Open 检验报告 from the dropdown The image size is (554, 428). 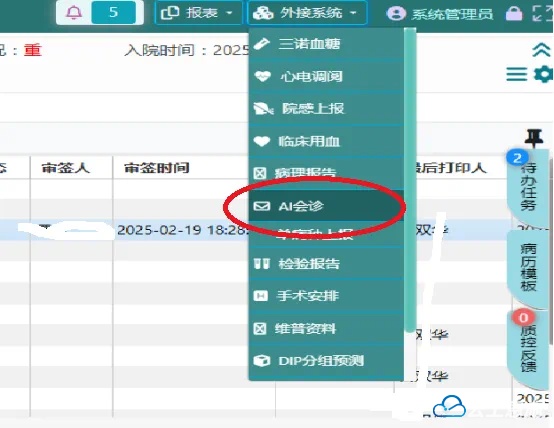click(326, 264)
